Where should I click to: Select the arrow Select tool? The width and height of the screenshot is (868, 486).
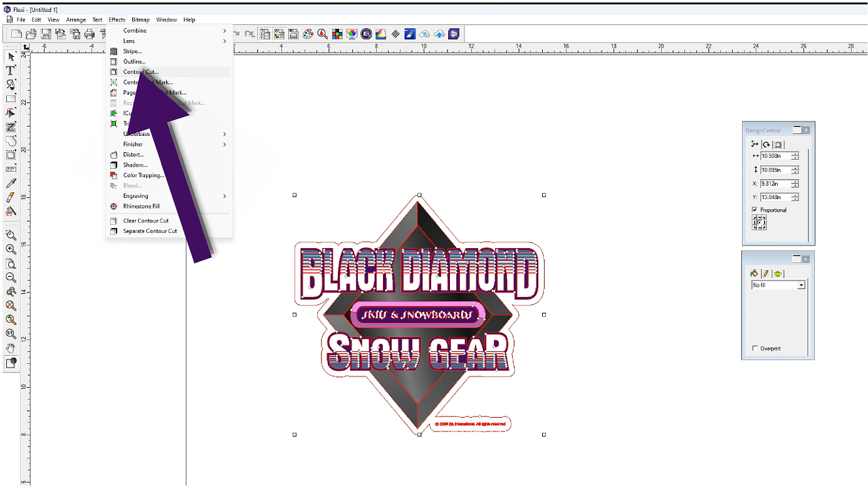pyautogui.click(x=11, y=56)
